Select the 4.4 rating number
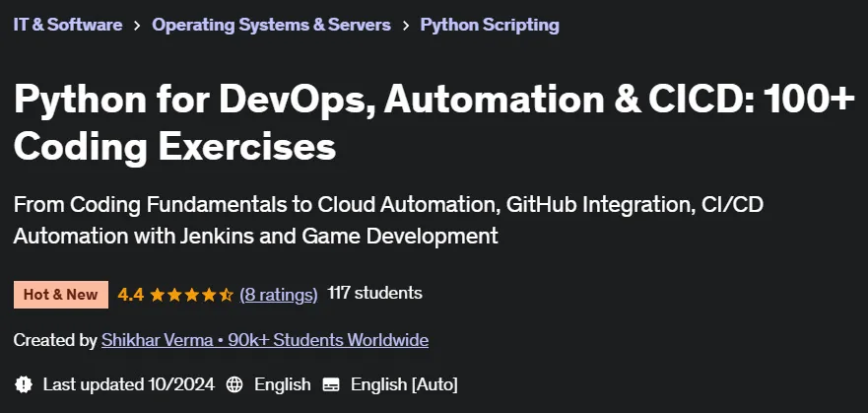 [131, 295]
